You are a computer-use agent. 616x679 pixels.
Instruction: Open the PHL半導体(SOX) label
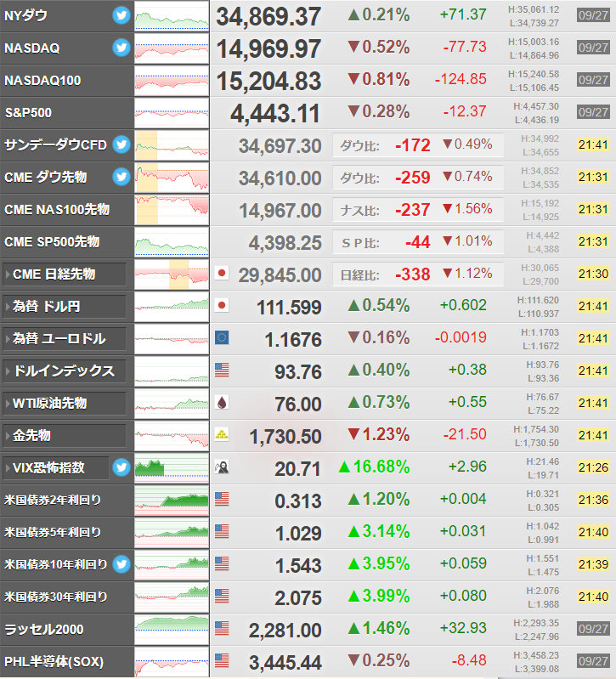[54, 662]
